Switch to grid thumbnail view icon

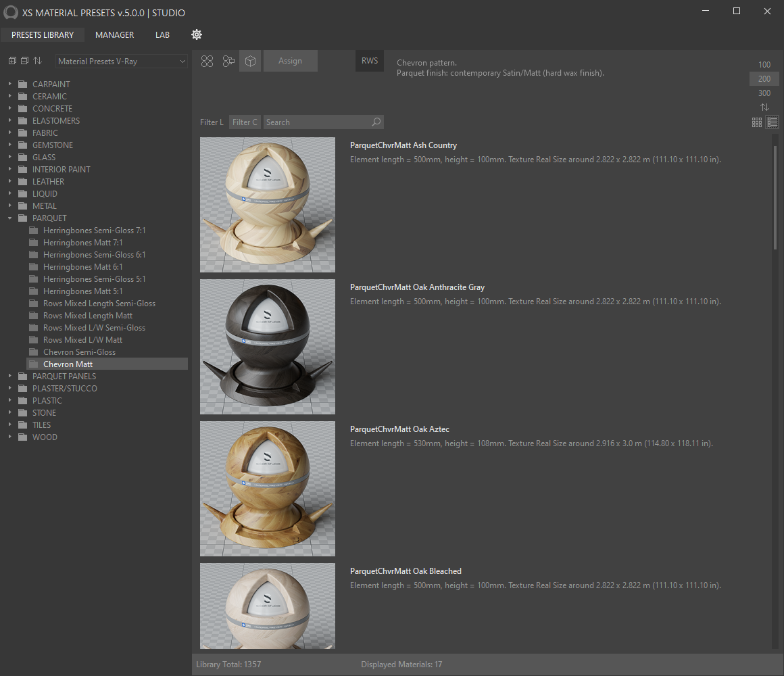coord(757,122)
